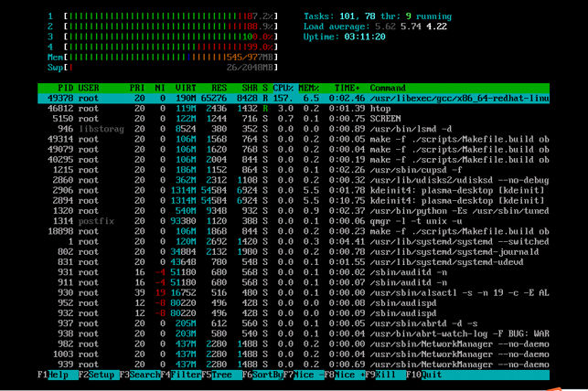
Task: Select audispd process with PID 932
Action: pos(294,313)
